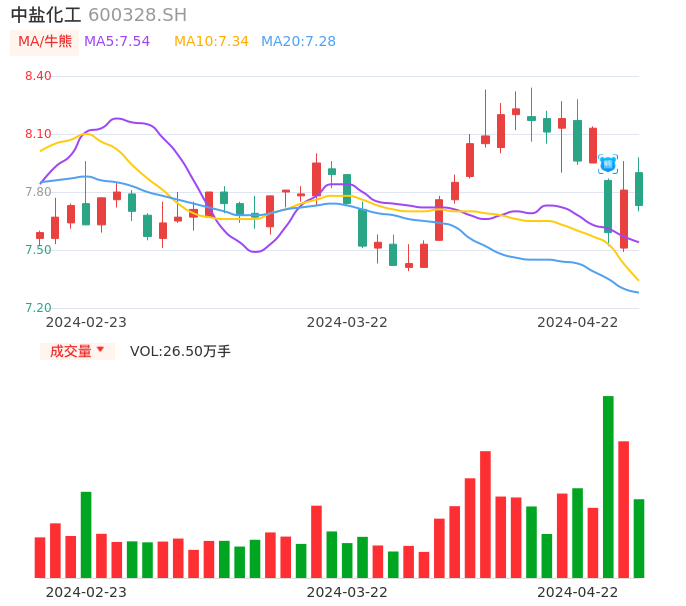Click the 2024-02-23 date label under price chart
Image resolution: width=686 pixels, height=606 pixels.
point(86,322)
